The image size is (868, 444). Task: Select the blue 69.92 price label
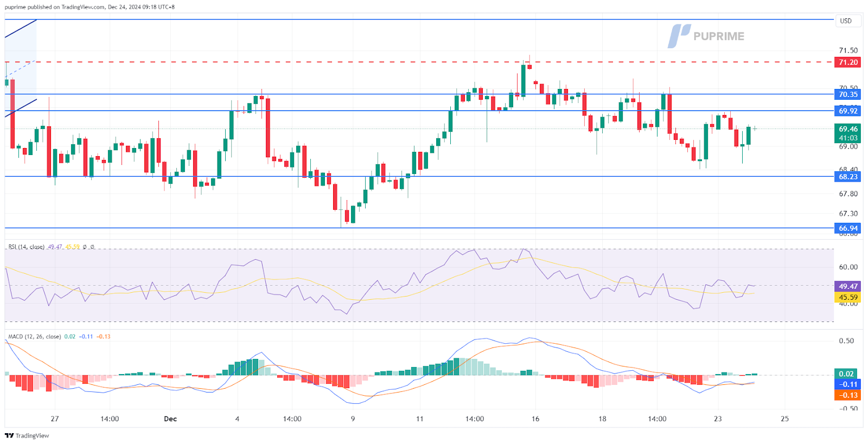[x=848, y=111]
